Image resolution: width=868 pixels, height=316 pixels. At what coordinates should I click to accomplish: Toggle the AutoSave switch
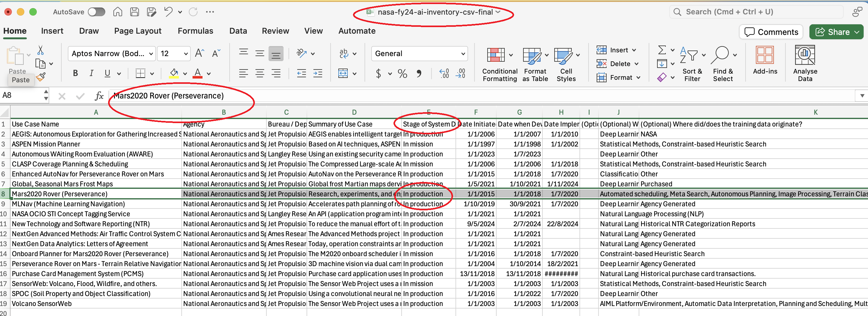[96, 12]
